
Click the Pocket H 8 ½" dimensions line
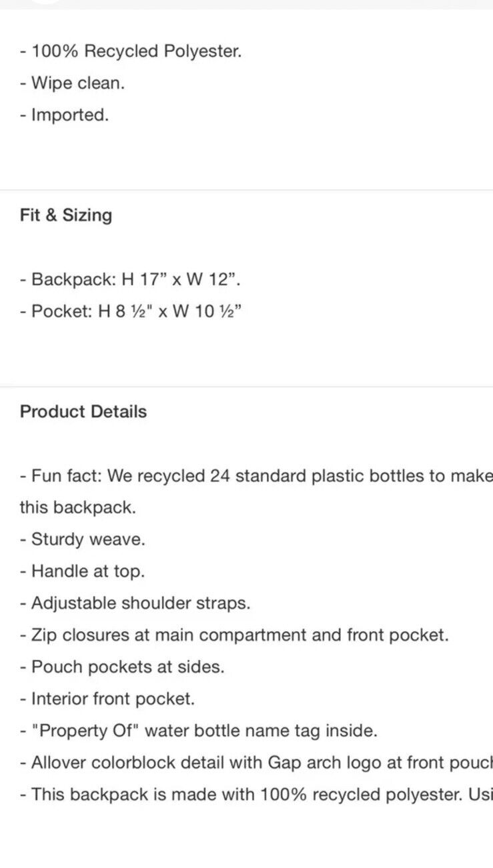click(131, 311)
